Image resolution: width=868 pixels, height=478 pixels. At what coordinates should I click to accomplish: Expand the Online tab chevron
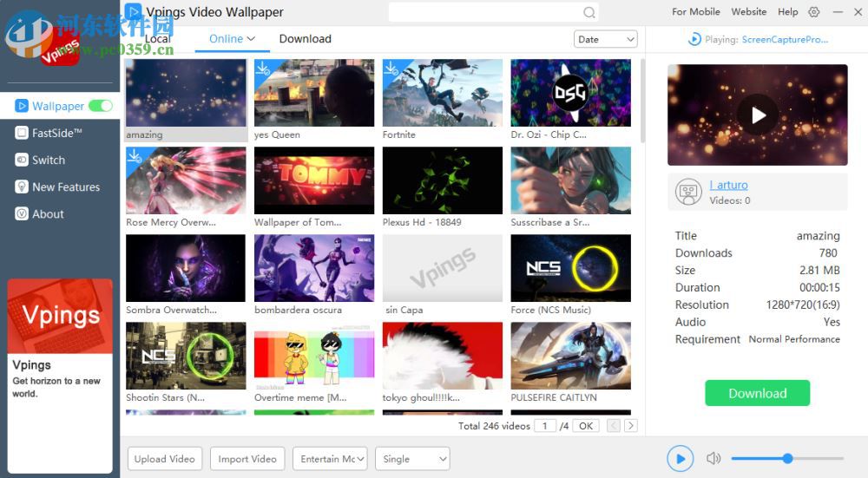pyautogui.click(x=251, y=39)
